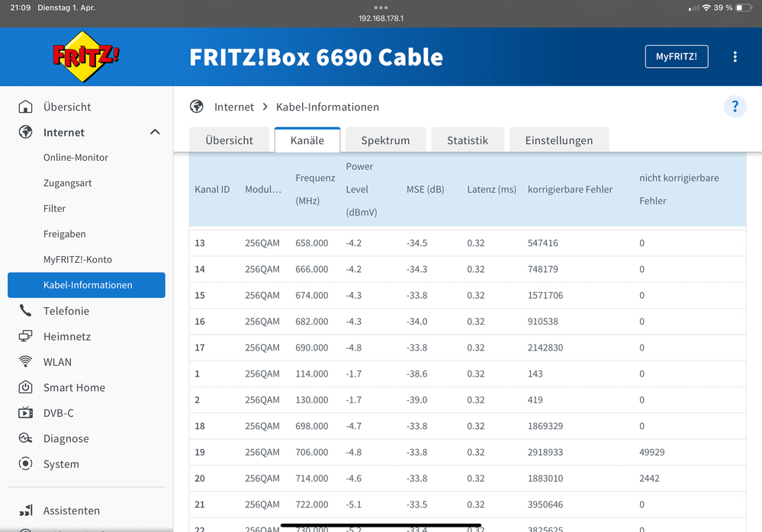Screen dimensions: 762x532
Task: Click correctable errors value 2142830
Action: point(545,348)
